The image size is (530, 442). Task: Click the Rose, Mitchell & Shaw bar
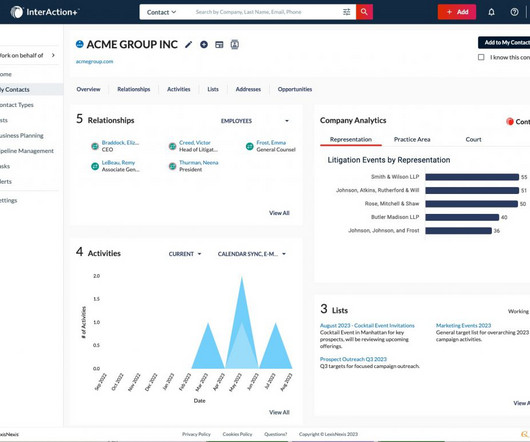(x=472, y=204)
